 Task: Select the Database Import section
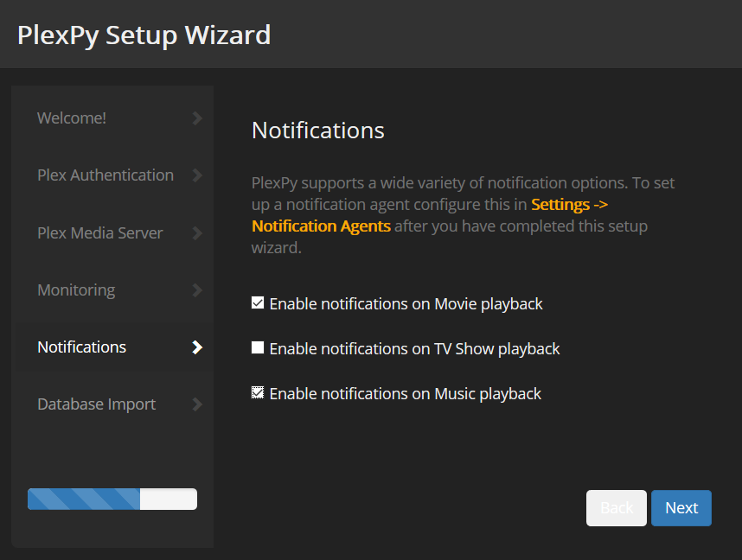click(96, 404)
